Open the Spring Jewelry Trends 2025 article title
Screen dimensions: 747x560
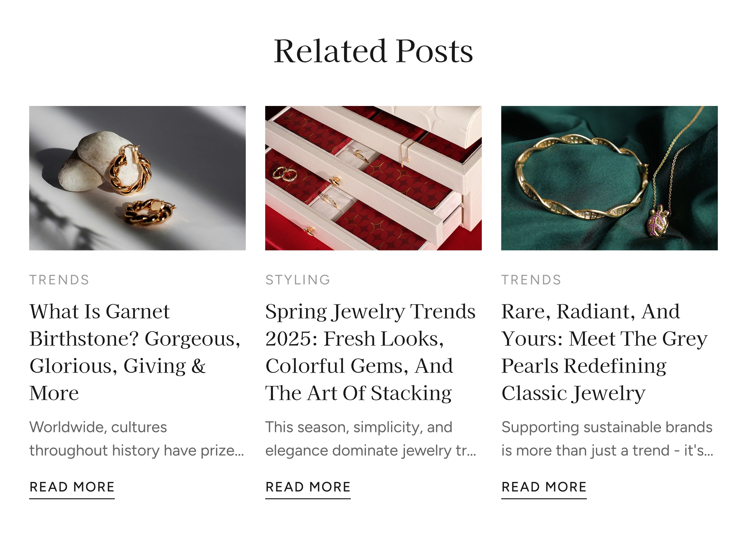pyautogui.click(x=371, y=352)
